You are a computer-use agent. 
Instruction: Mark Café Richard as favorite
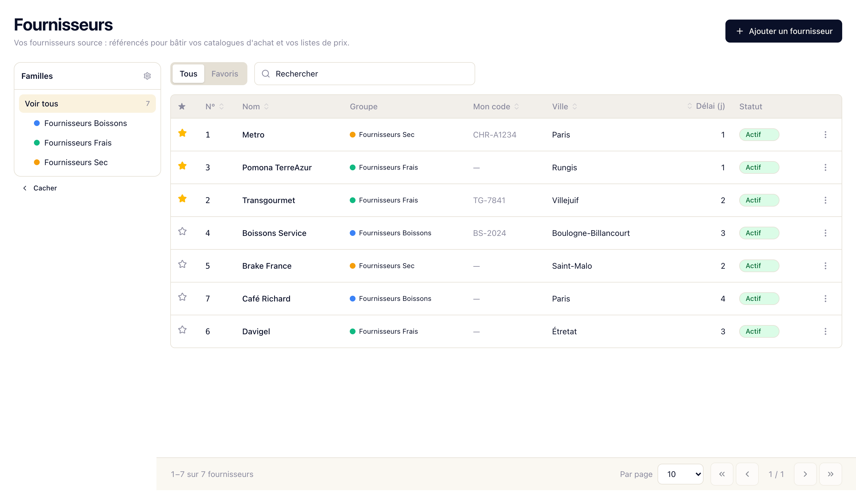(x=182, y=297)
